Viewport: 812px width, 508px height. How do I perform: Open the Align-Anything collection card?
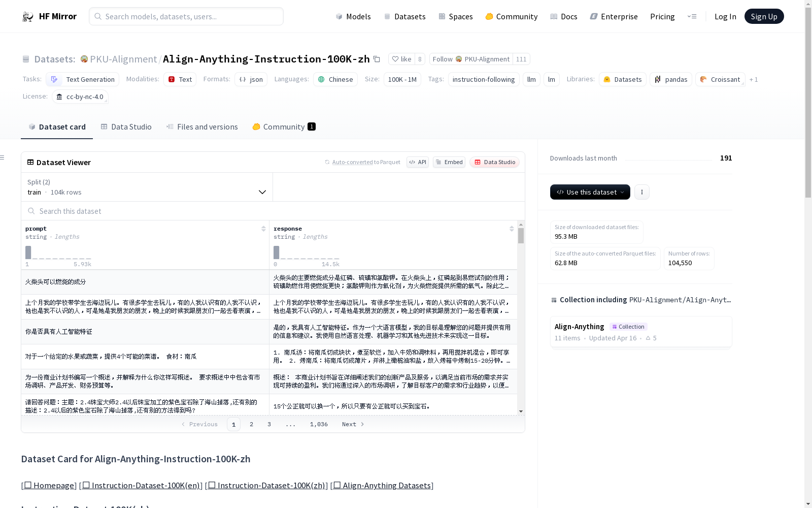(641, 332)
